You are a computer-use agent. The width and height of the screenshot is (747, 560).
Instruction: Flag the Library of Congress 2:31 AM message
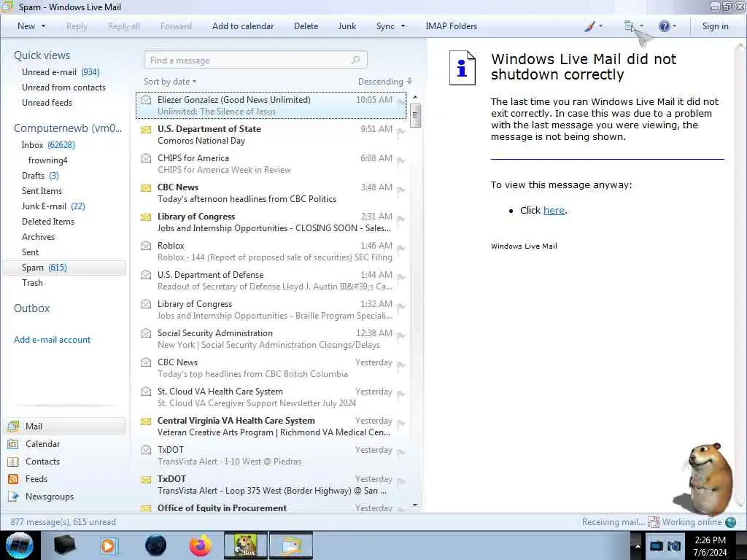400,220
